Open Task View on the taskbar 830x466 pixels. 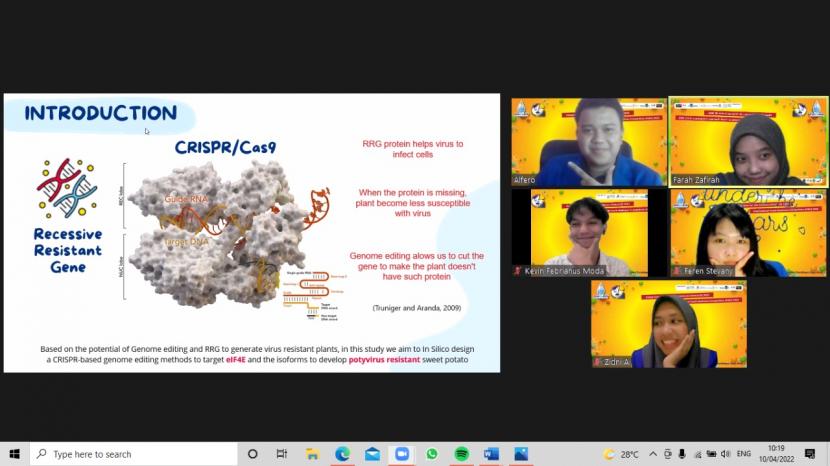pos(282,454)
